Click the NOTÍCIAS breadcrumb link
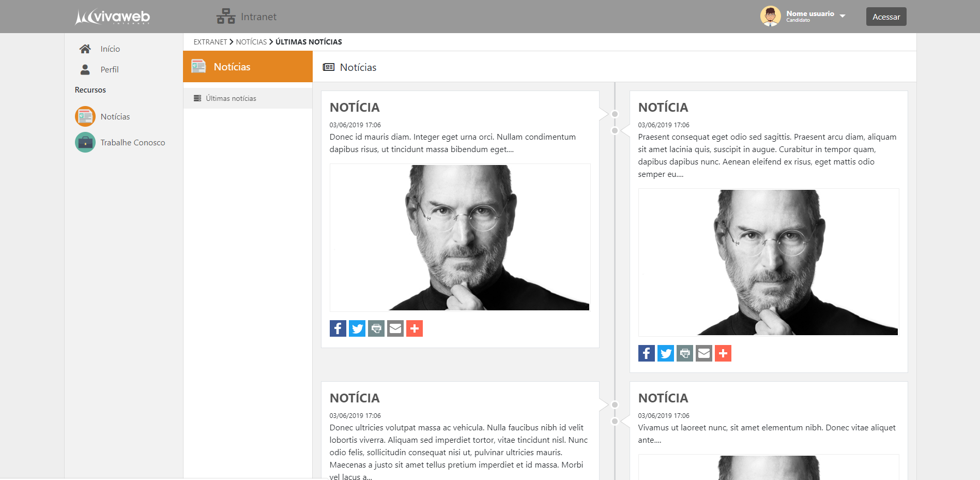The image size is (980, 480). tap(251, 42)
